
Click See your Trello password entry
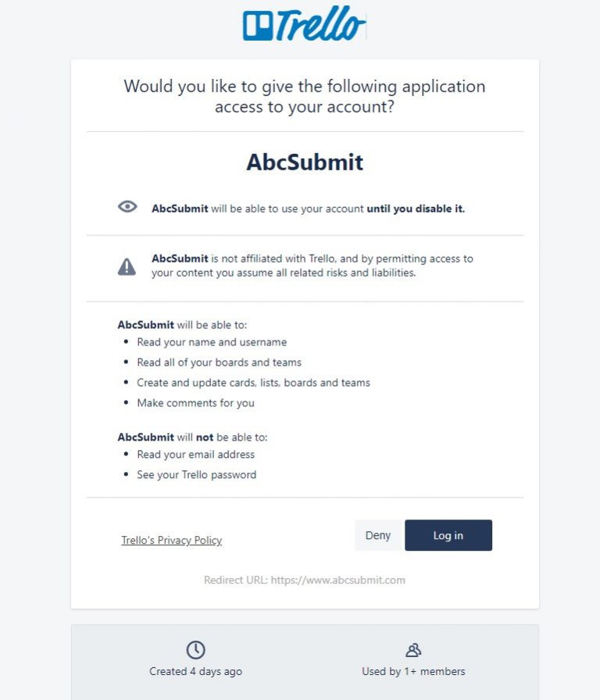point(198,475)
